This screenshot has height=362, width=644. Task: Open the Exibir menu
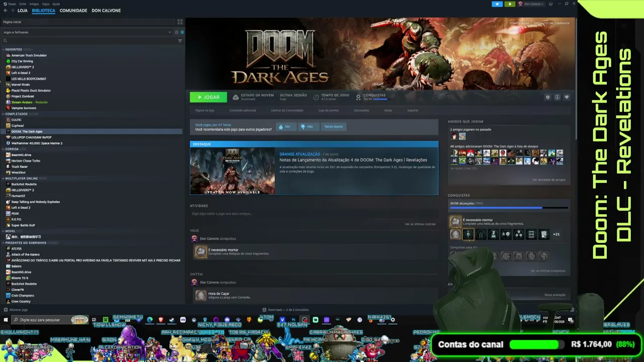coord(23,4)
